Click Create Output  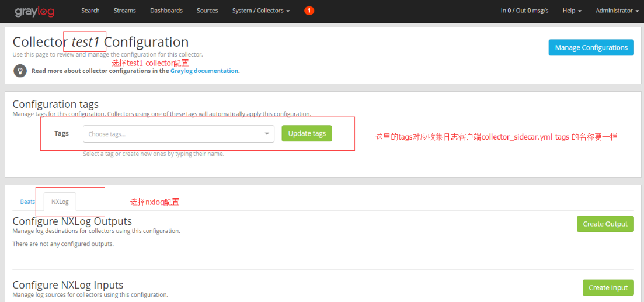(605, 224)
